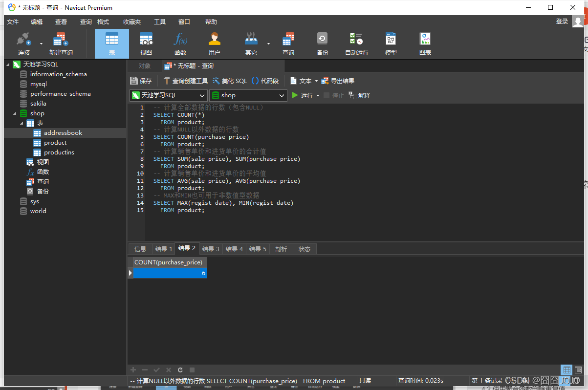This screenshot has height=390, width=588.
Task: Open the 编辑 (Edit) menu
Action: click(37, 22)
